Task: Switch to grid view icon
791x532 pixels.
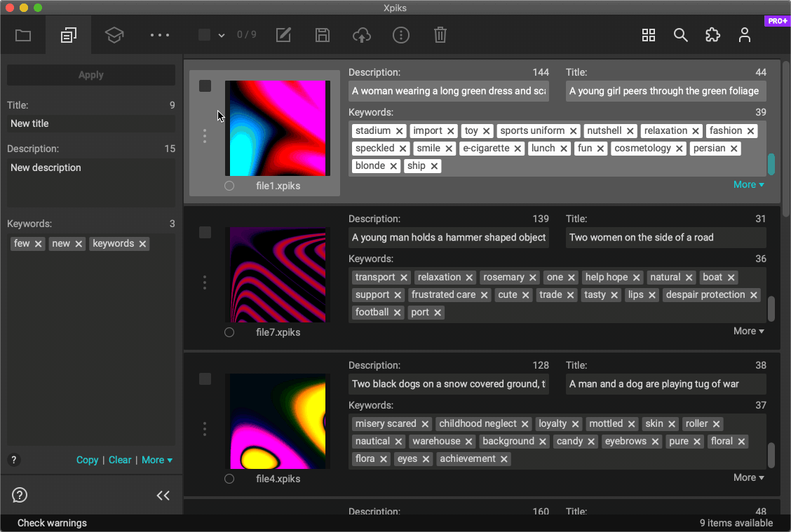Action: click(649, 35)
